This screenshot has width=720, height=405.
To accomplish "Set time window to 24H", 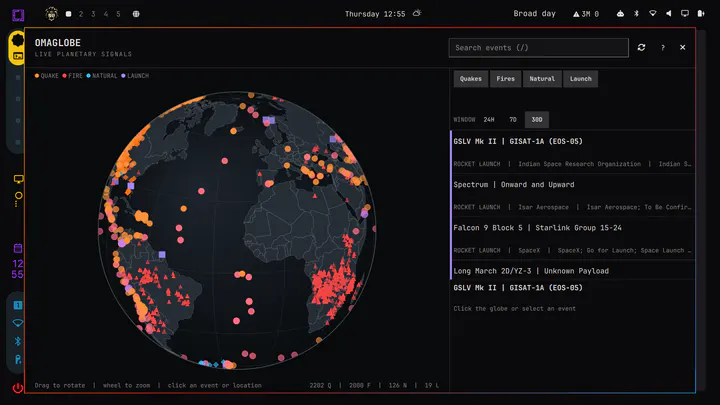I will pos(489,119).
